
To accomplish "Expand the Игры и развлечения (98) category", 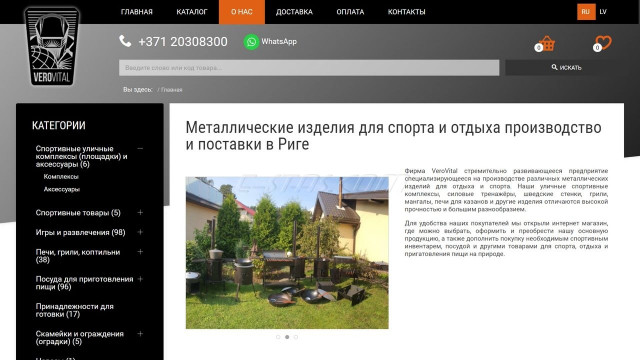I will click(140, 232).
